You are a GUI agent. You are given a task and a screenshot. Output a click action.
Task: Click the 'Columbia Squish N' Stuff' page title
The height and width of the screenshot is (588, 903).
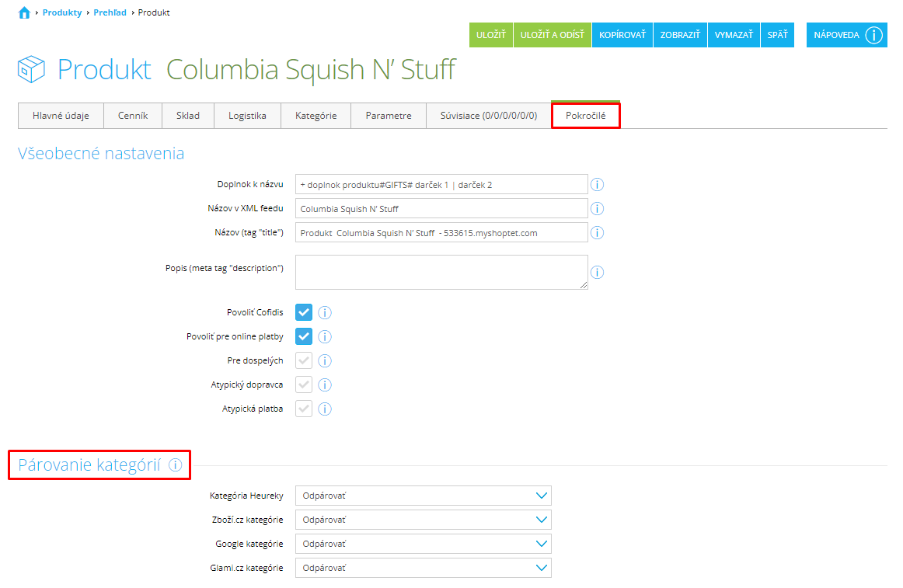(x=311, y=70)
